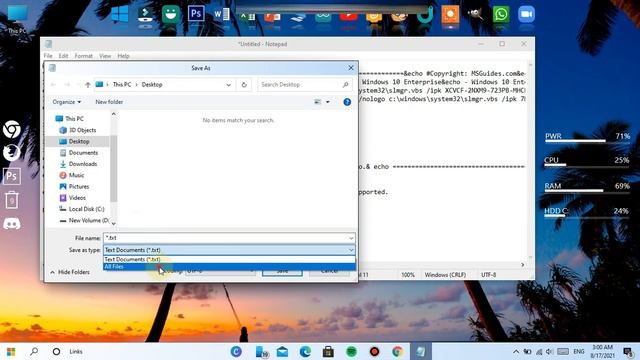This screenshot has height=360, width=640.
Task: Open Microsoft Store on taskbar
Action: click(x=328, y=351)
